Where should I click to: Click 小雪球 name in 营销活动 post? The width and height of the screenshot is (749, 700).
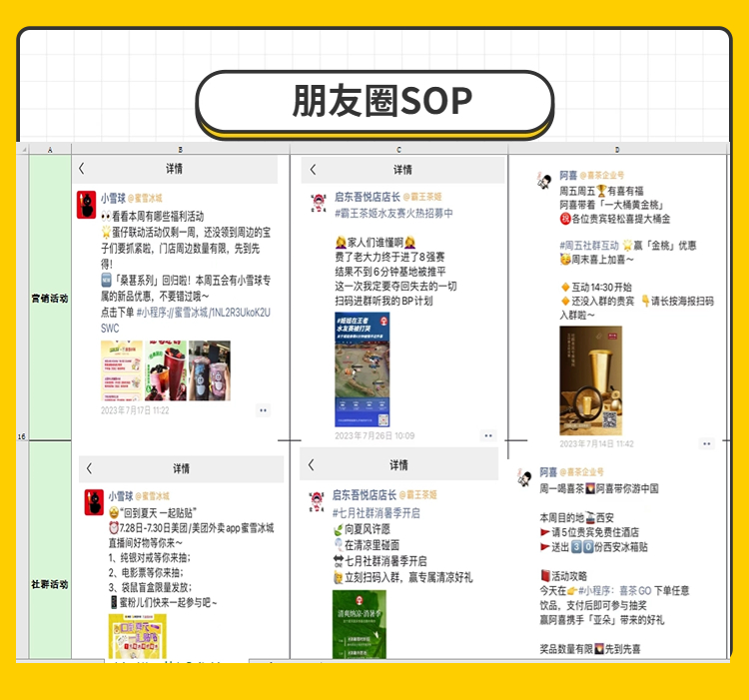(113, 198)
